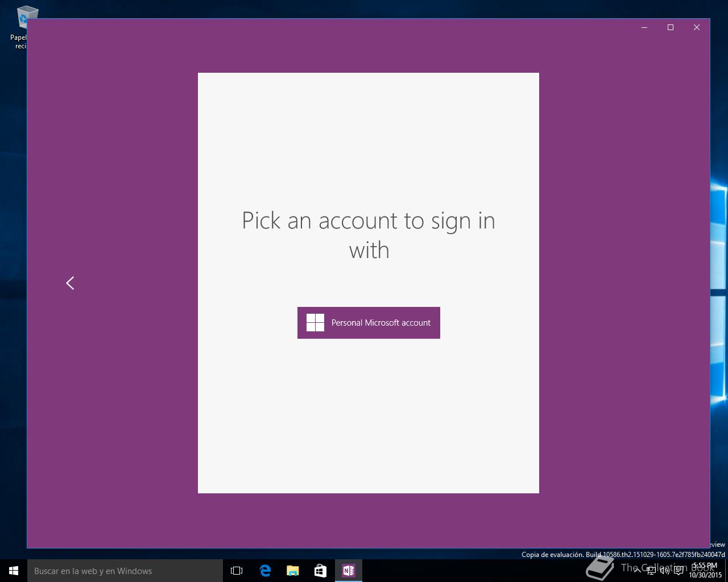Image resolution: width=728 pixels, height=582 pixels.
Task: Close the OneNote window
Action: click(x=697, y=27)
